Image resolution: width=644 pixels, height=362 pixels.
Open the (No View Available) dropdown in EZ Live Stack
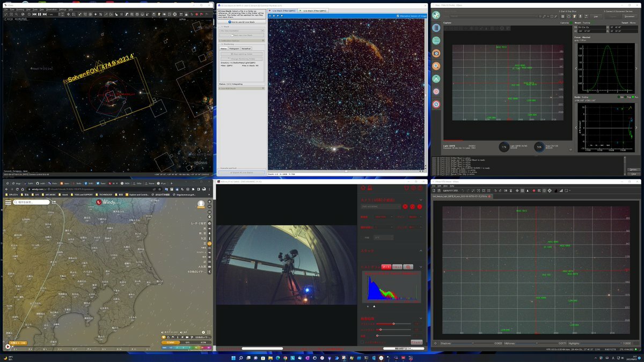pyautogui.click(x=241, y=31)
